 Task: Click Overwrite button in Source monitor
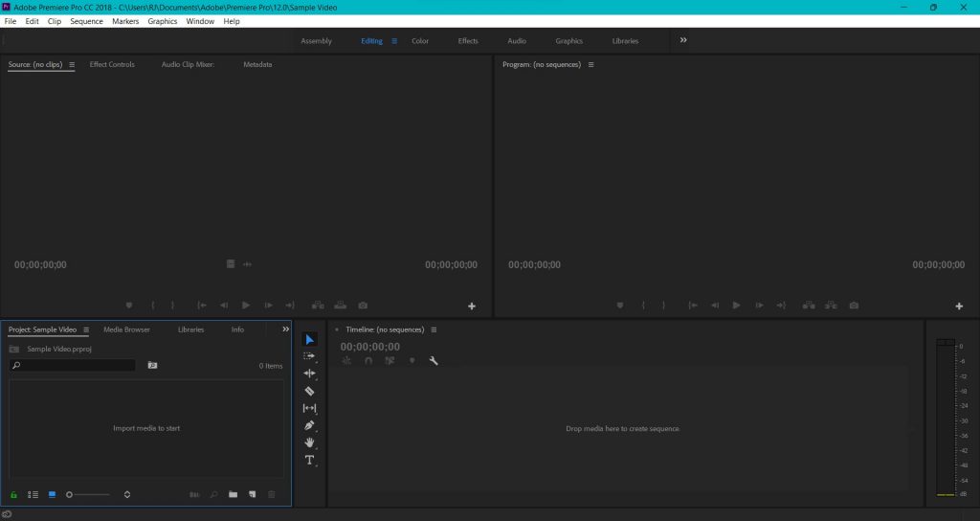click(340, 306)
